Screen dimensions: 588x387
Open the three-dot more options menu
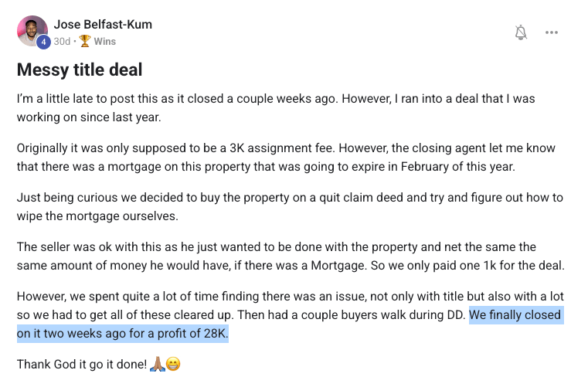(x=552, y=32)
